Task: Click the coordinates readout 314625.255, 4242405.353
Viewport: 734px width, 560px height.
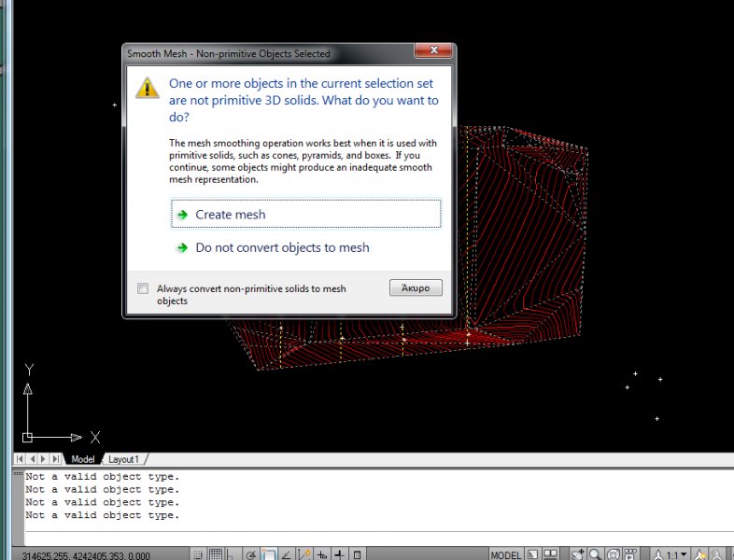Action: click(x=86, y=555)
